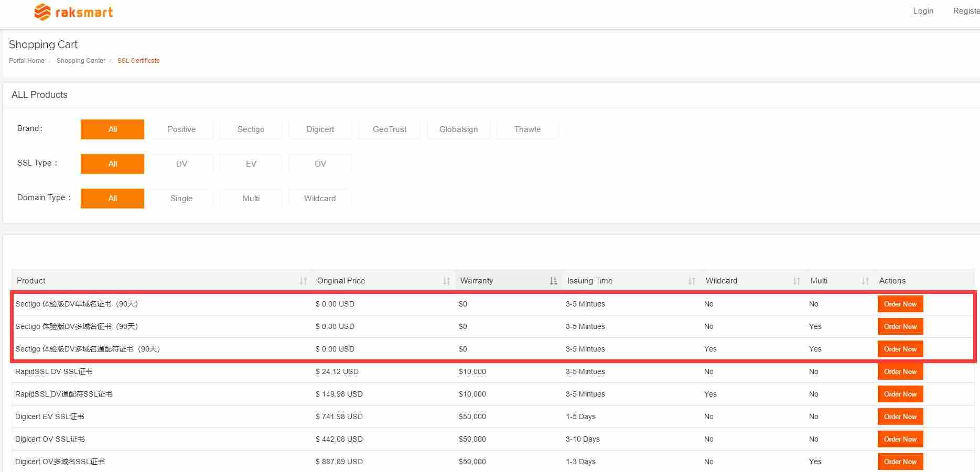Click Shopping Cart page title
The width and height of the screenshot is (980, 472).
[43, 45]
